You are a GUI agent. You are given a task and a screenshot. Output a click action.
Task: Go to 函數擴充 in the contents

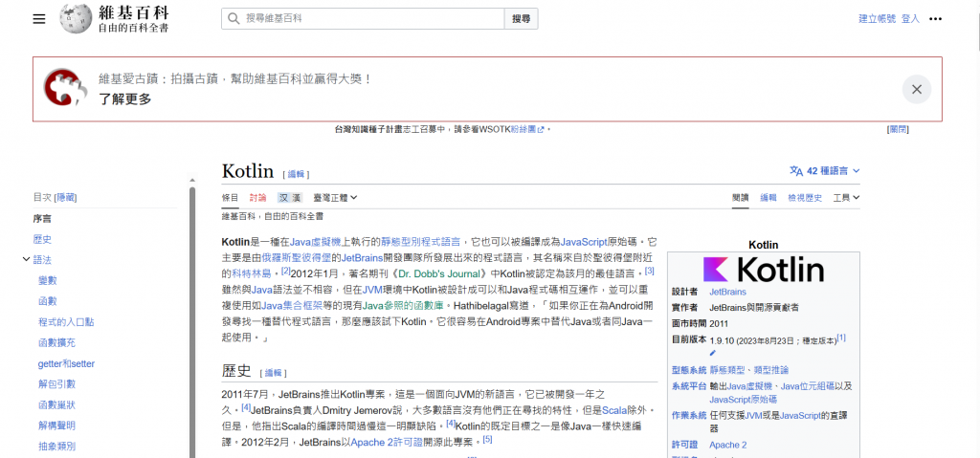(56, 343)
